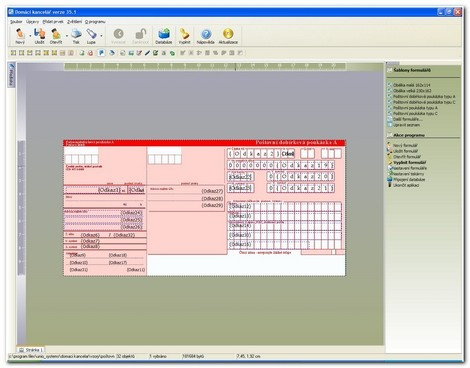The image size is (470, 368).
Task: Choose Poštovní dobírková poukázka typu C
Action: click(x=424, y=102)
